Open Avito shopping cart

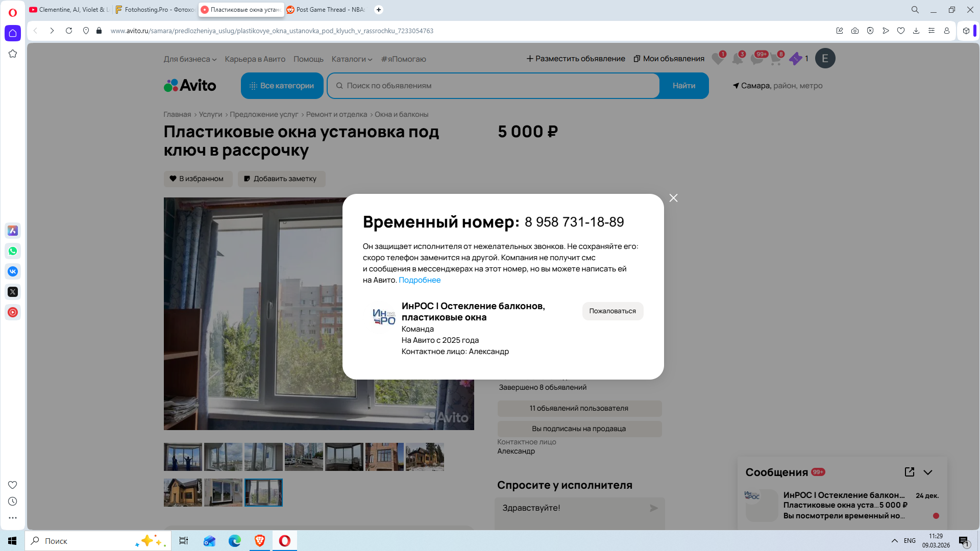[x=775, y=59]
